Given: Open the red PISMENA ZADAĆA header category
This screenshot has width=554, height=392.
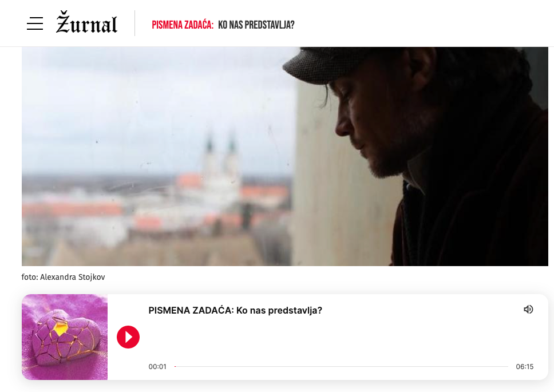Looking at the screenshot, I should 183,25.
